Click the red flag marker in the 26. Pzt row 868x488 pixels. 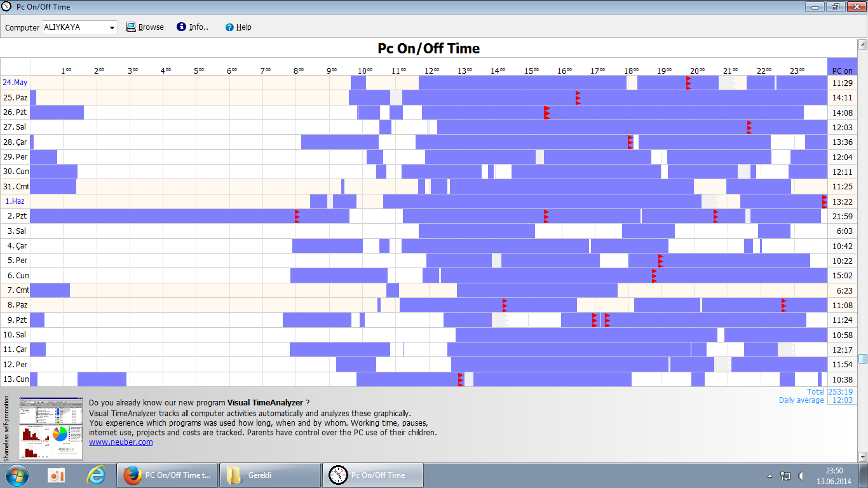[546, 112]
